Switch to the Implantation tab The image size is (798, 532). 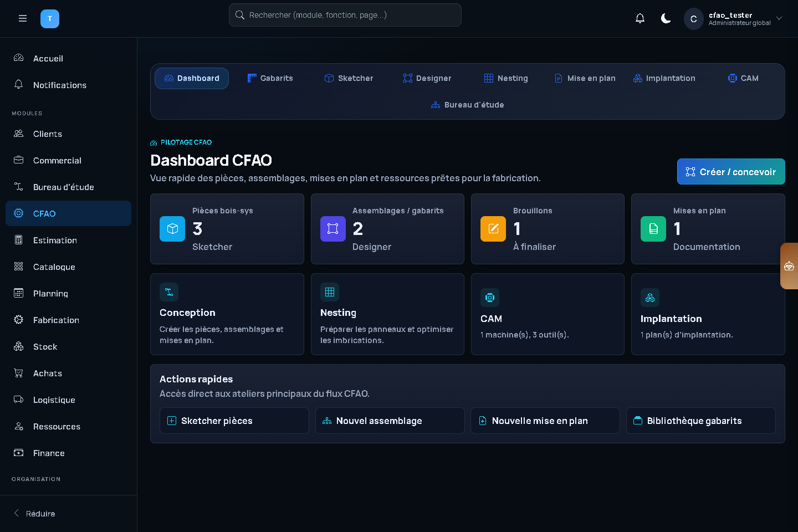[x=664, y=78]
